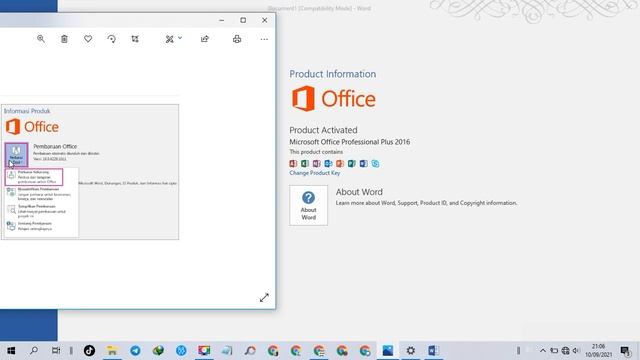640x360 pixels.
Task: Zoom in using Photos magnifier icon
Action: (x=41, y=39)
